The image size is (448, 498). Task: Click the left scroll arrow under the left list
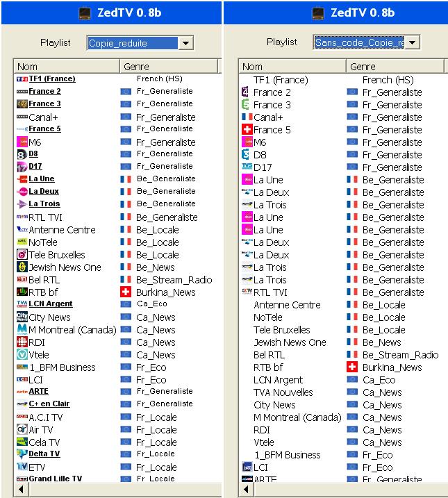[x=20, y=490]
